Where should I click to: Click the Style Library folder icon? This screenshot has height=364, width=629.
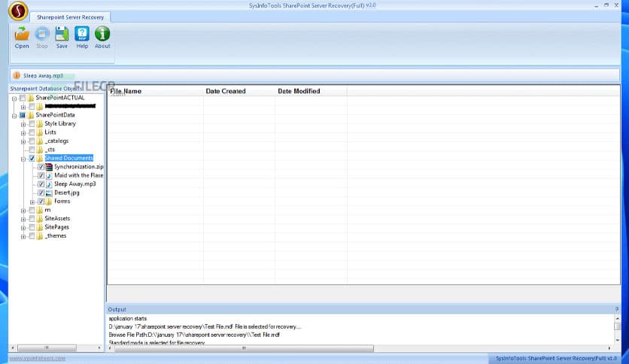[40, 124]
